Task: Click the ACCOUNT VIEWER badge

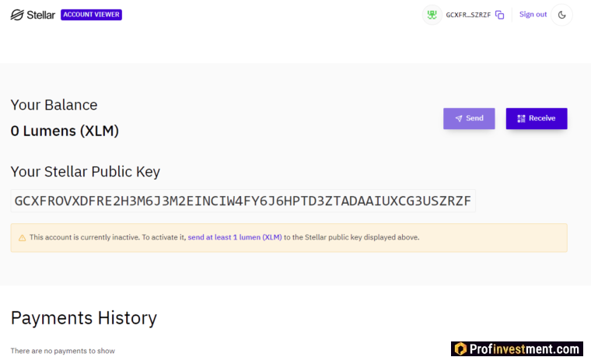Action: coord(91,15)
